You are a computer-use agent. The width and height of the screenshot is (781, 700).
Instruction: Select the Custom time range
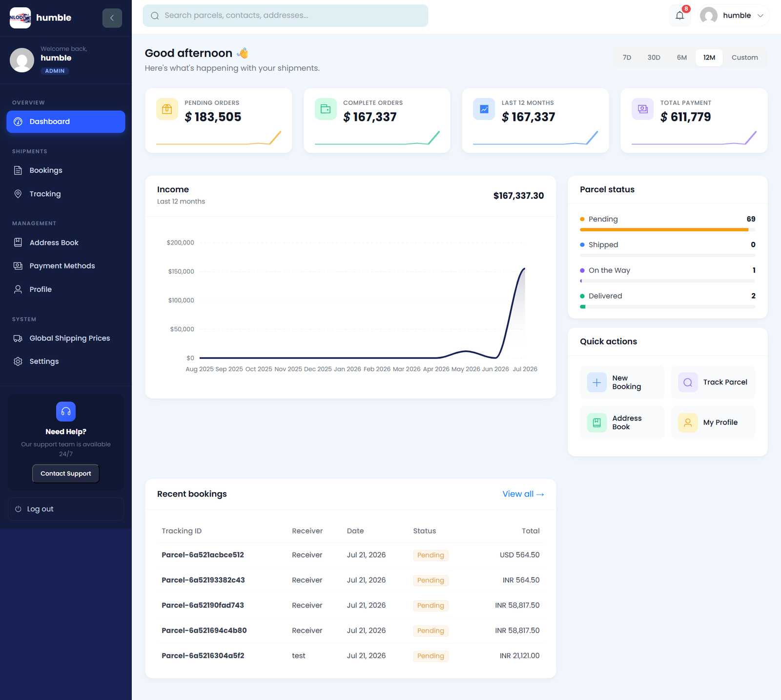coord(744,58)
